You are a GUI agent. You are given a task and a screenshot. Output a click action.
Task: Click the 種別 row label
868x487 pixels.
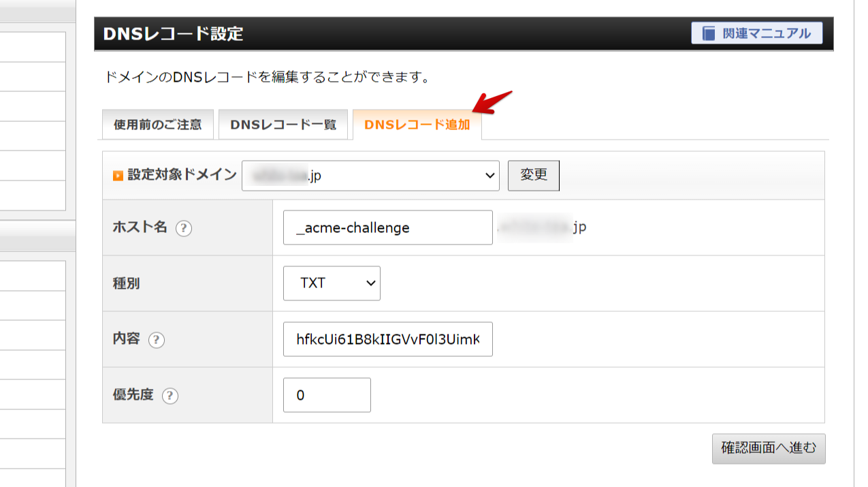126,283
